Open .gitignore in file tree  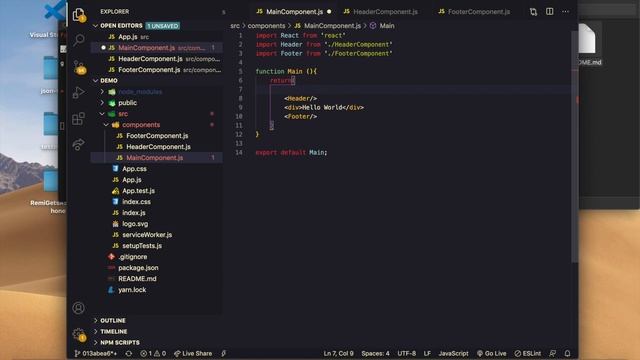[133, 257]
